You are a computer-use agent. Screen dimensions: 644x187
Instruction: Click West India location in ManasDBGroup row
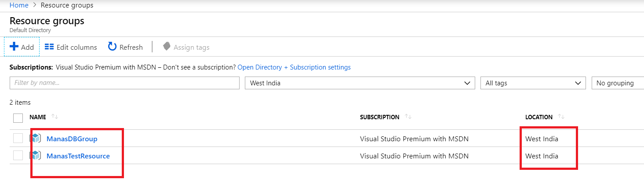[x=542, y=139]
